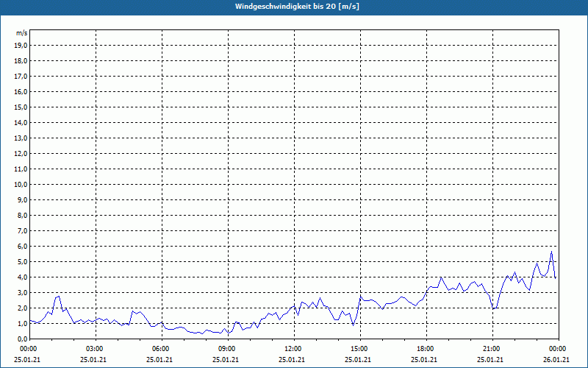This screenshot has width=588, height=368.
Task: Click the 26.01.21 date label
Action: point(556,360)
